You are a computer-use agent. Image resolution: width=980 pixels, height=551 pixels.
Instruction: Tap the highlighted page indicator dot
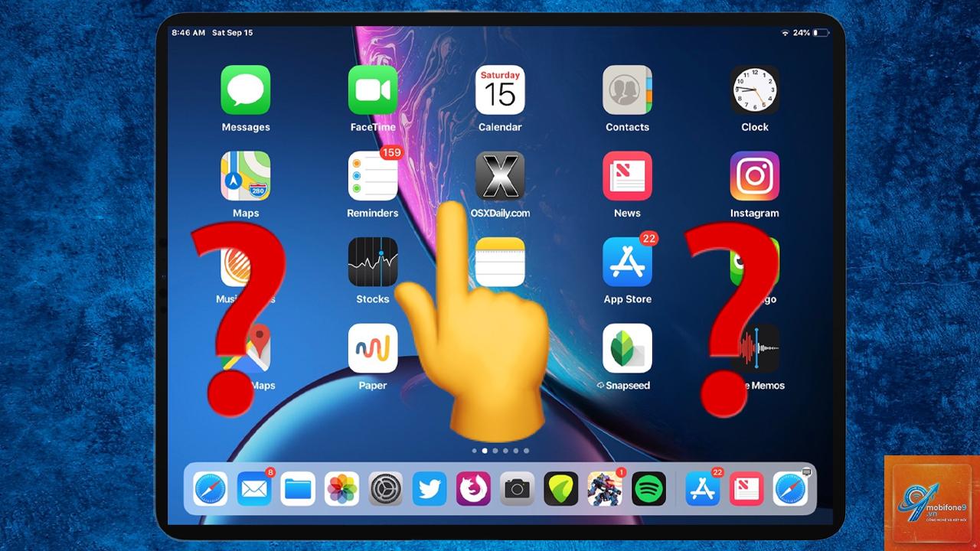[x=485, y=451]
